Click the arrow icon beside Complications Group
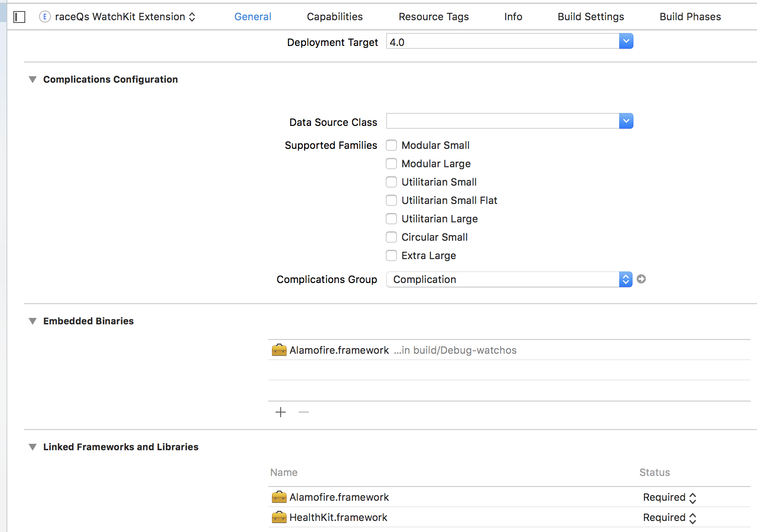Viewport: 757px width, 532px height. 641,279
